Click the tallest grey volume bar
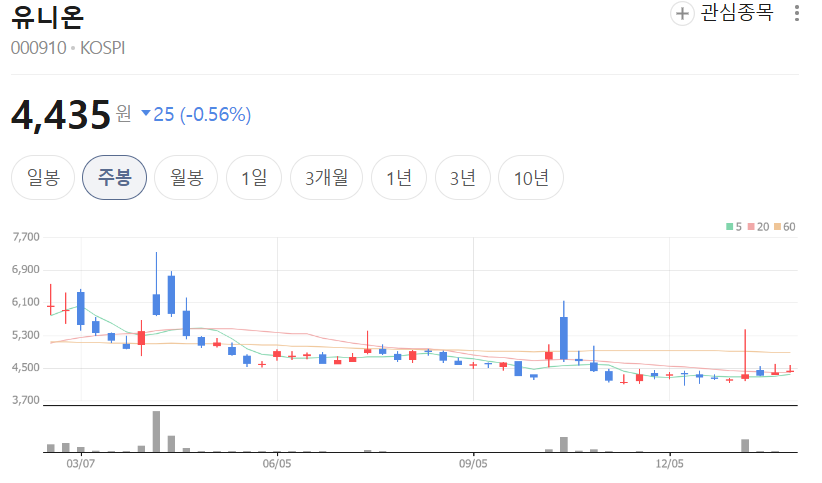Image resolution: width=822 pixels, height=483 pixels. point(156,432)
